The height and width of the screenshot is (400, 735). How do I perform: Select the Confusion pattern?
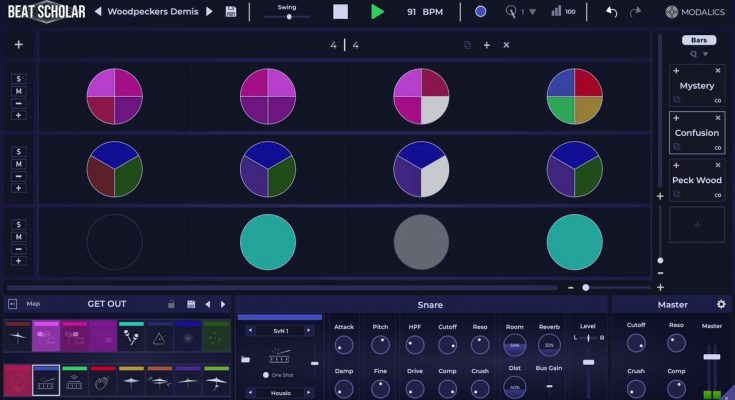[696, 132]
